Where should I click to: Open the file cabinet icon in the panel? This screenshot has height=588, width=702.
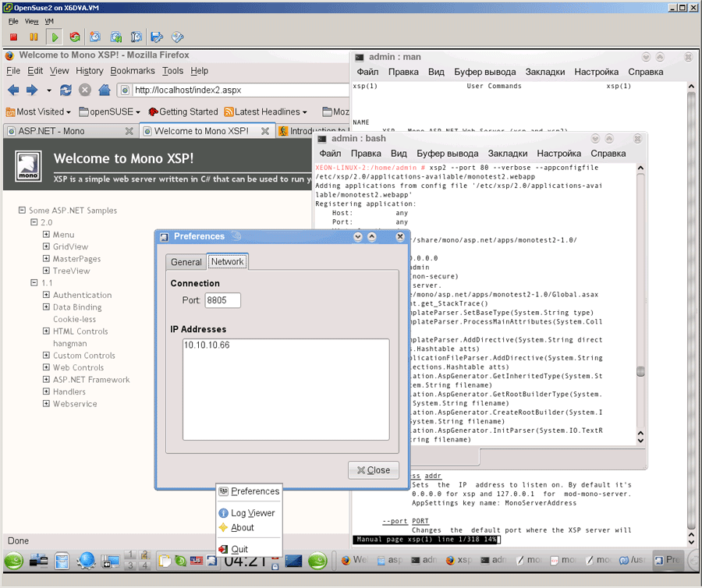tap(62, 561)
